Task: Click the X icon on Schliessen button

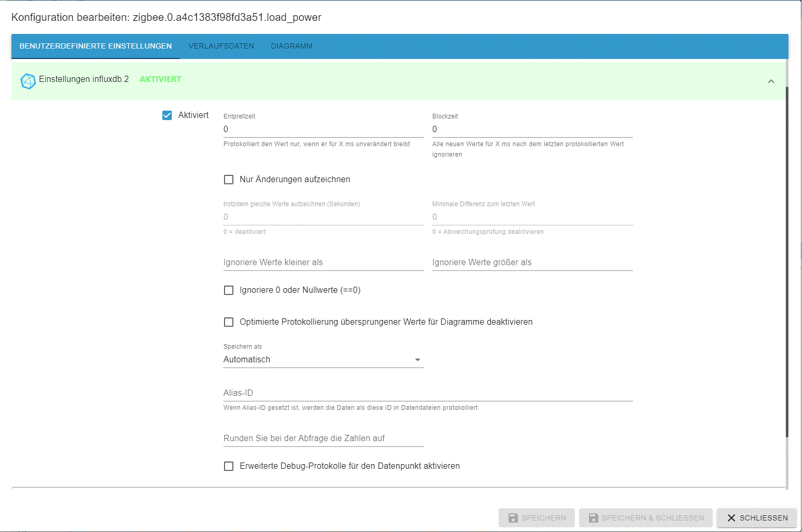Action: (x=732, y=518)
